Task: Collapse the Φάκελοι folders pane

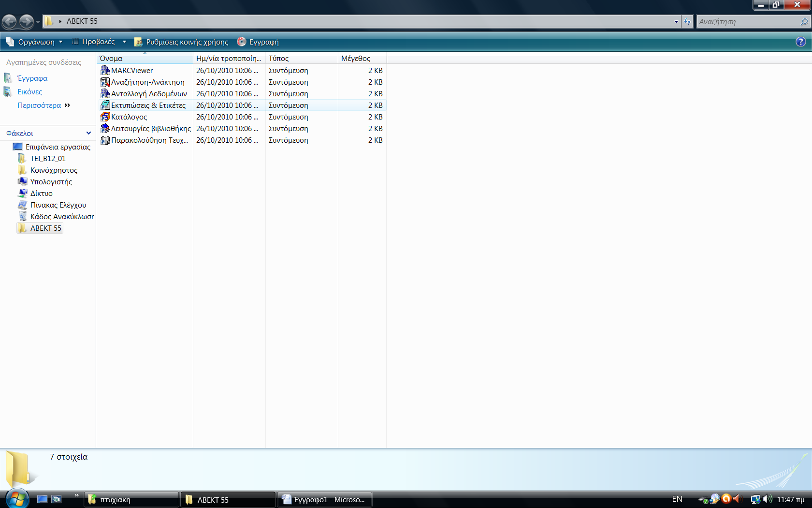Action: (88, 133)
